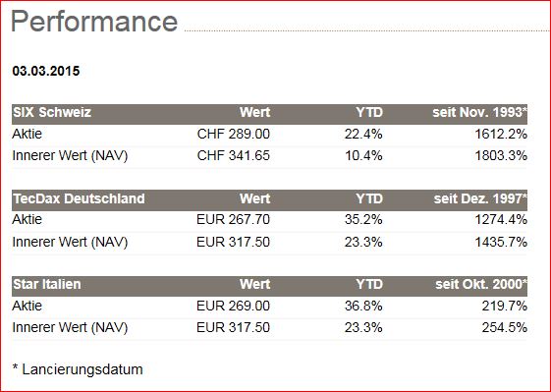This screenshot has width=551, height=392.
Task: Click the 22.4% YTD figure
Action: 363,134
